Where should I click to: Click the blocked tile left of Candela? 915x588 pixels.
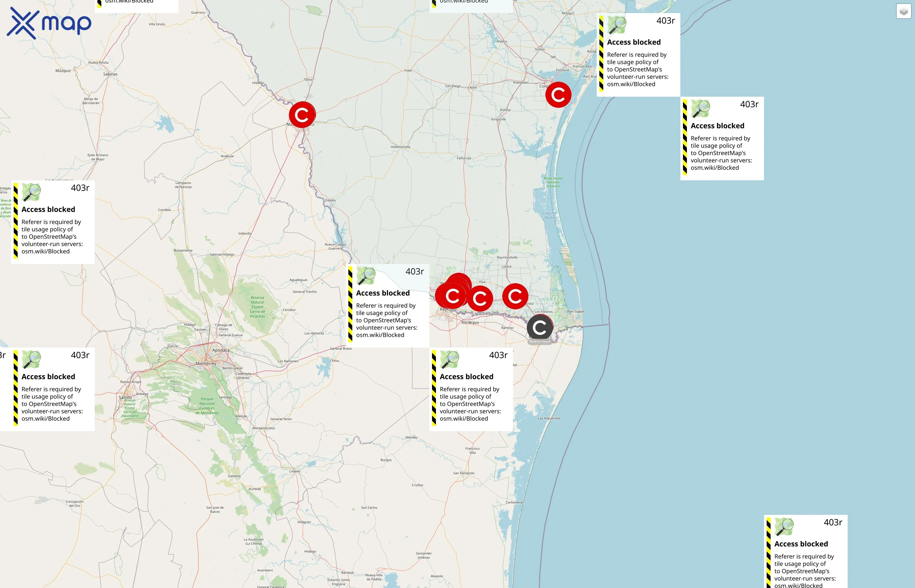pyautogui.click(x=53, y=222)
